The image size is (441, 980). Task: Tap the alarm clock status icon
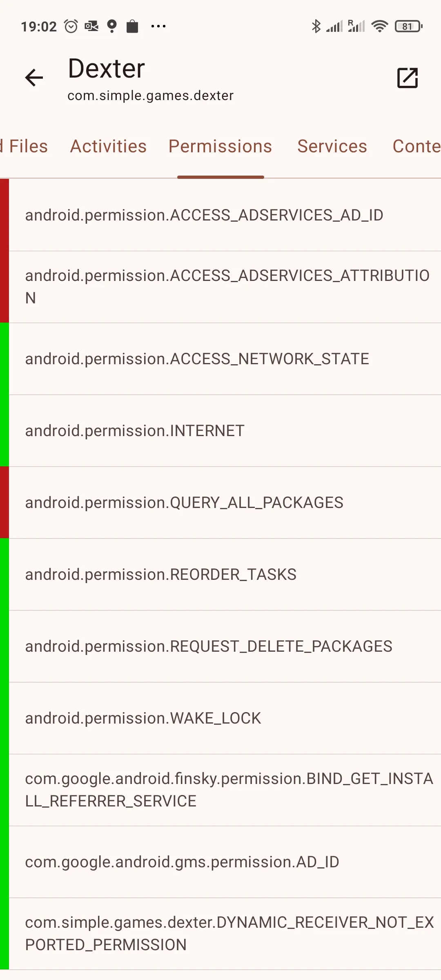[x=71, y=26]
